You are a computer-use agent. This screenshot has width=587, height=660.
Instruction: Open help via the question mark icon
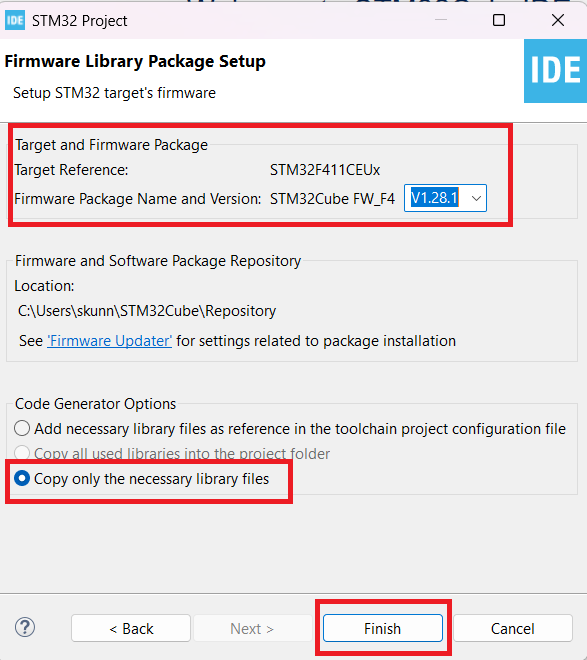coord(25,627)
